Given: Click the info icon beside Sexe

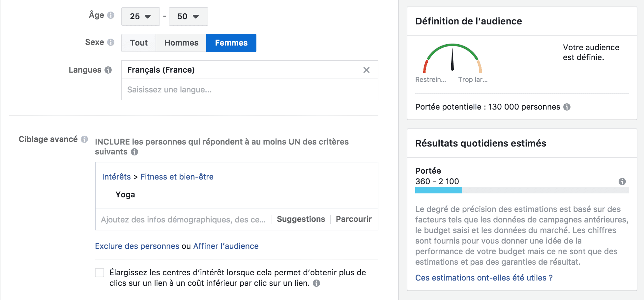Looking at the screenshot, I should click(111, 42).
